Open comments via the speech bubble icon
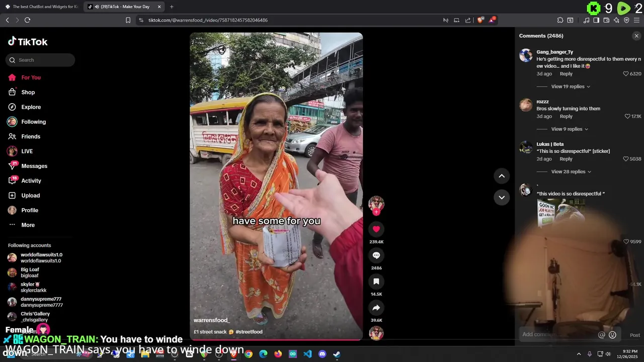644x362 pixels. (376, 255)
